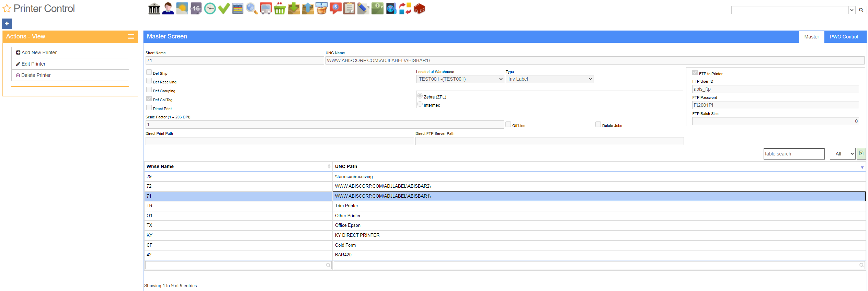
Task: Open the red factory building icon
Action: pyautogui.click(x=419, y=9)
